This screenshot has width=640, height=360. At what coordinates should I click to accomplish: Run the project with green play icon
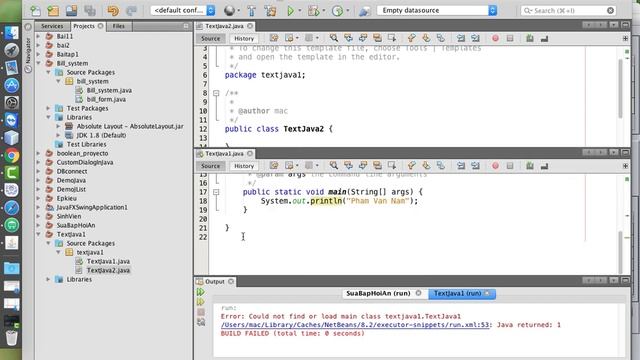(290, 11)
